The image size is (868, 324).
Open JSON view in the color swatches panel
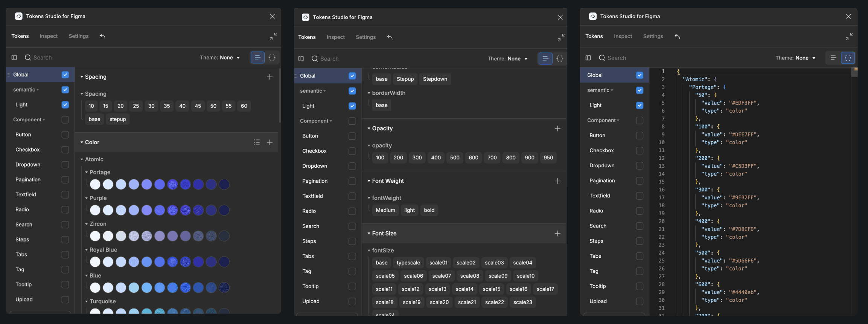click(x=272, y=58)
